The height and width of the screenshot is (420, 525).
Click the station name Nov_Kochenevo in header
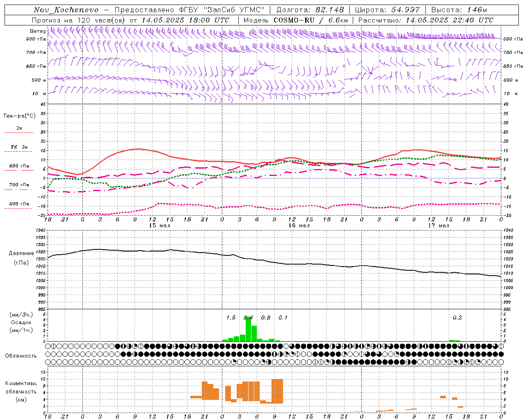click(66, 10)
